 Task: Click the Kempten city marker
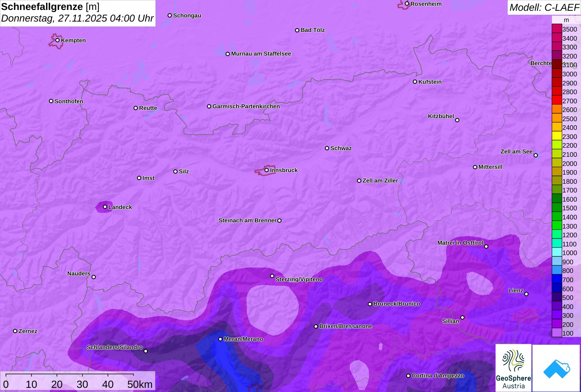pyautogui.click(x=58, y=40)
